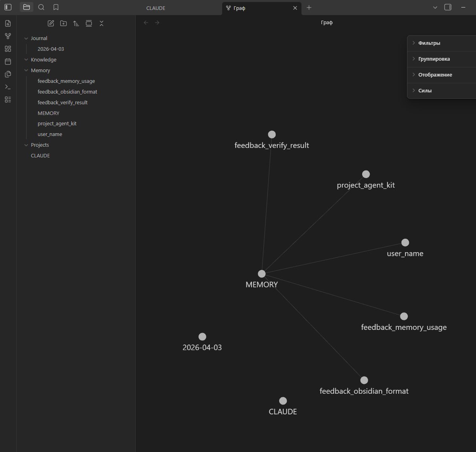
Task: Open the bookmarks pane icon
Action: point(56,7)
